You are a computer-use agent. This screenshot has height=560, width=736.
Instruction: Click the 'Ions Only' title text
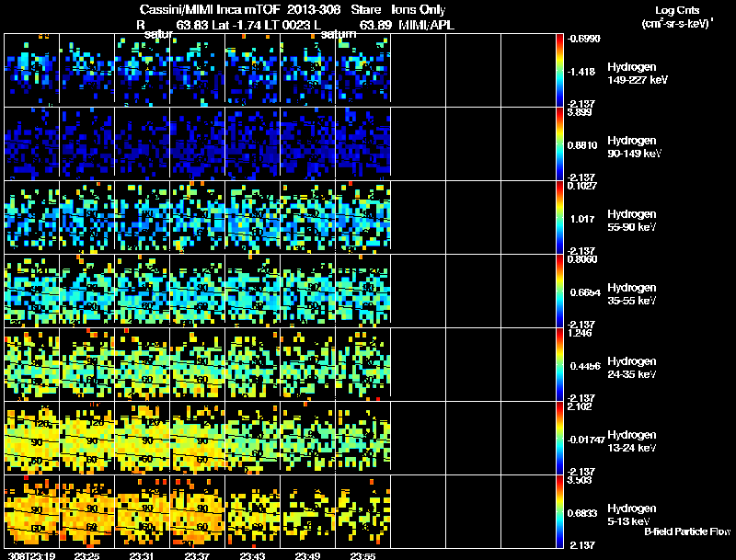(x=419, y=10)
